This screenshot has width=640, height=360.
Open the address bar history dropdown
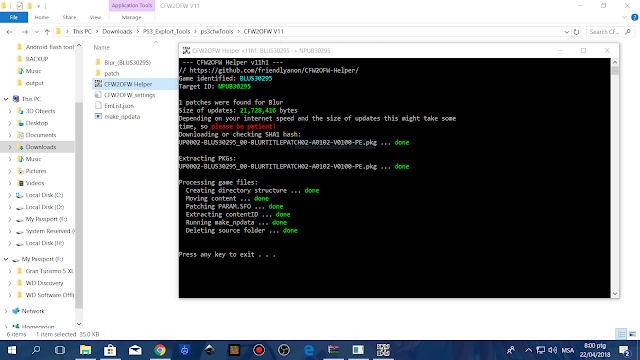567,32
